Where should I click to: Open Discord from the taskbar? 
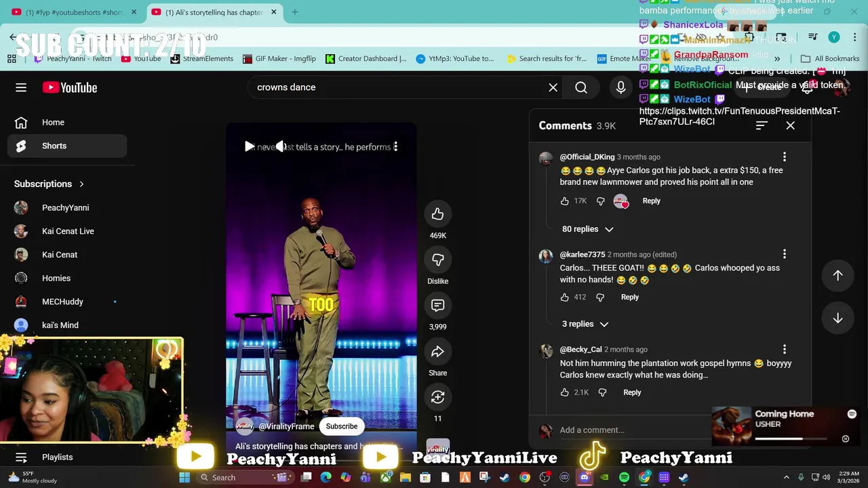(x=585, y=477)
